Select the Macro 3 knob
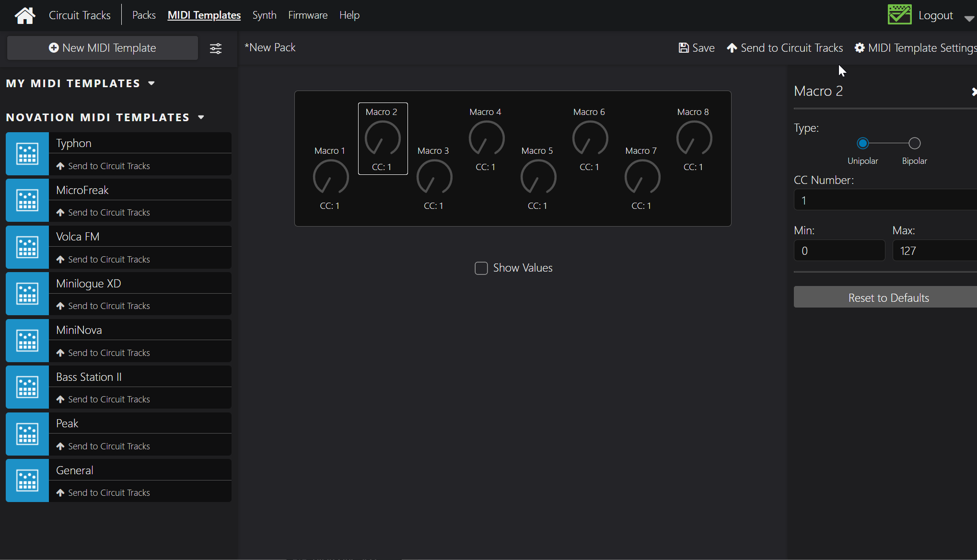 [x=434, y=177]
